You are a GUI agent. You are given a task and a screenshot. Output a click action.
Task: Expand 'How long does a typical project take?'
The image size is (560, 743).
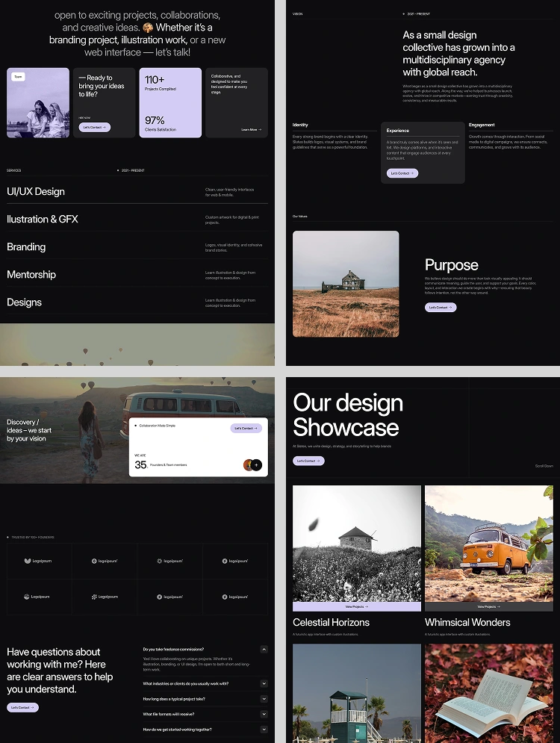(x=264, y=699)
